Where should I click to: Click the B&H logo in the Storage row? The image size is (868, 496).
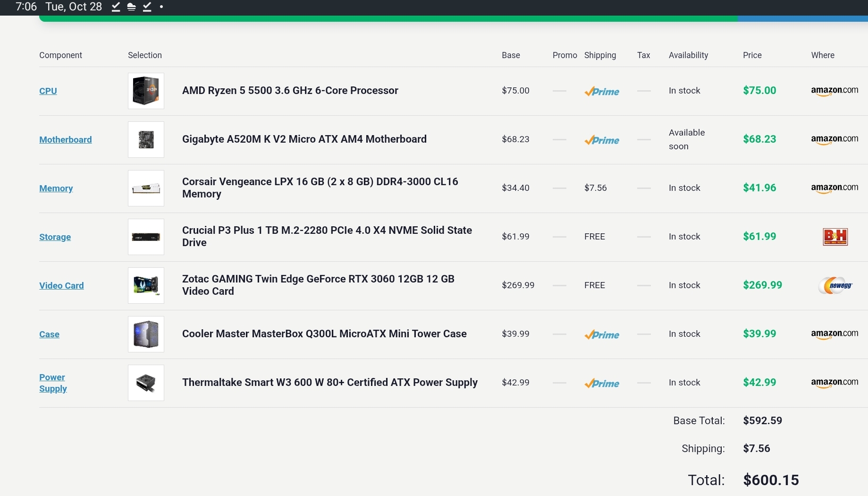click(x=835, y=237)
